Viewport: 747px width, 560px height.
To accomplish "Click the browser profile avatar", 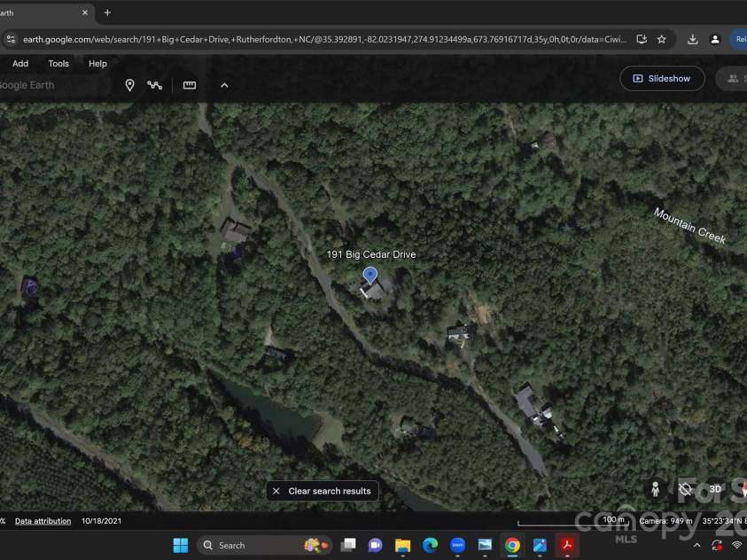I will click(715, 39).
